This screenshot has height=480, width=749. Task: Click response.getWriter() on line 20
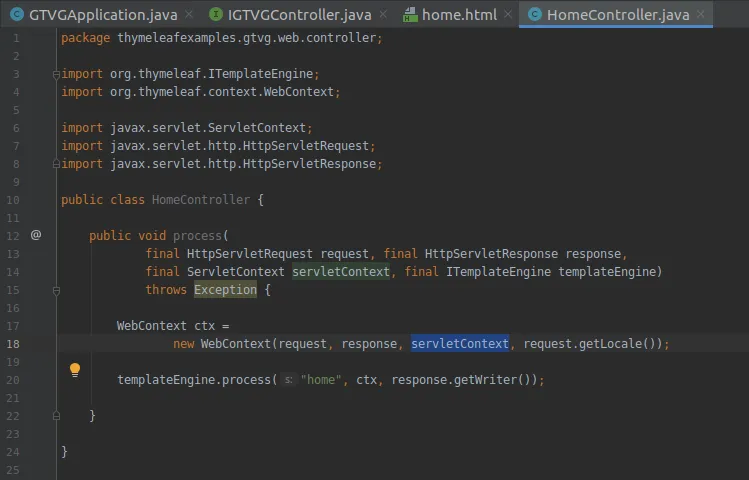tap(460, 380)
